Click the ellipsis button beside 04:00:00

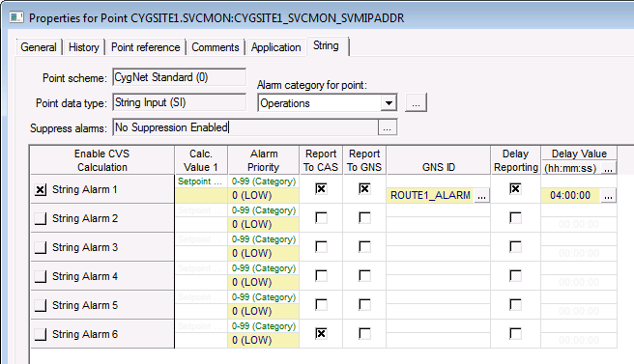coord(608,196)
